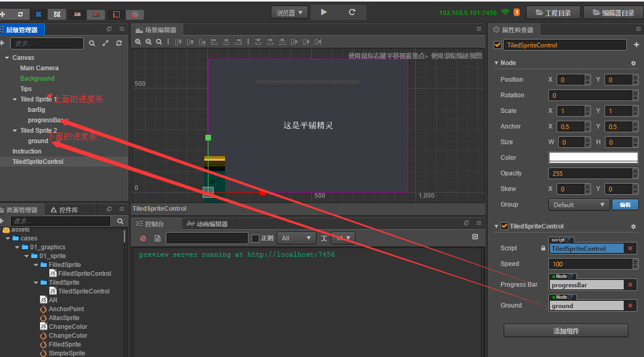Click the font size icon in console
Image resolution: width=644 pixels, height=357 pixels.
pos(324,238)
